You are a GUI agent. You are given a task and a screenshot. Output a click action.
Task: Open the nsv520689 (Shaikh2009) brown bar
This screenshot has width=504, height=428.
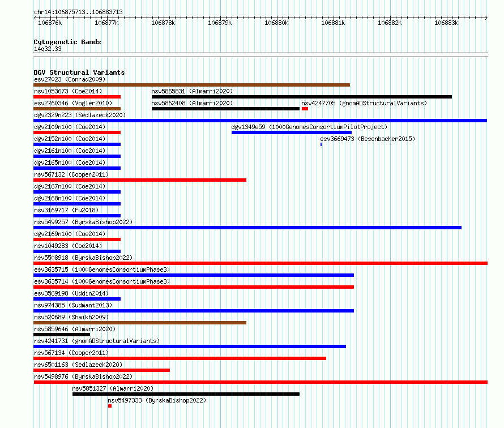coord(140,323)
